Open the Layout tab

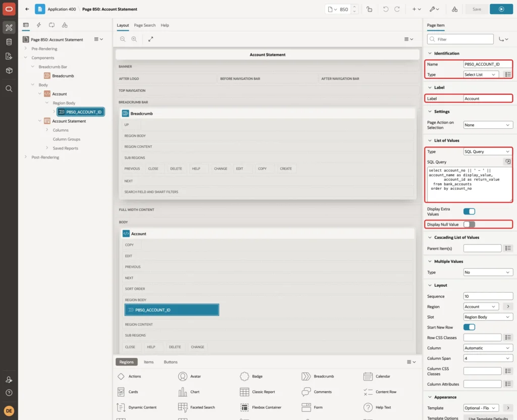[x=123, y=25]
